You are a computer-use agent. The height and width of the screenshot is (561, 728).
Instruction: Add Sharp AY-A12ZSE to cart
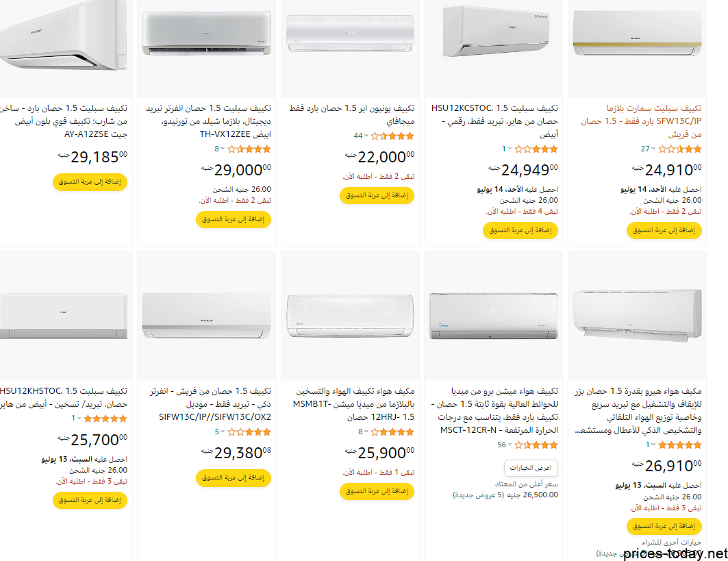click(x=90, y=182)
